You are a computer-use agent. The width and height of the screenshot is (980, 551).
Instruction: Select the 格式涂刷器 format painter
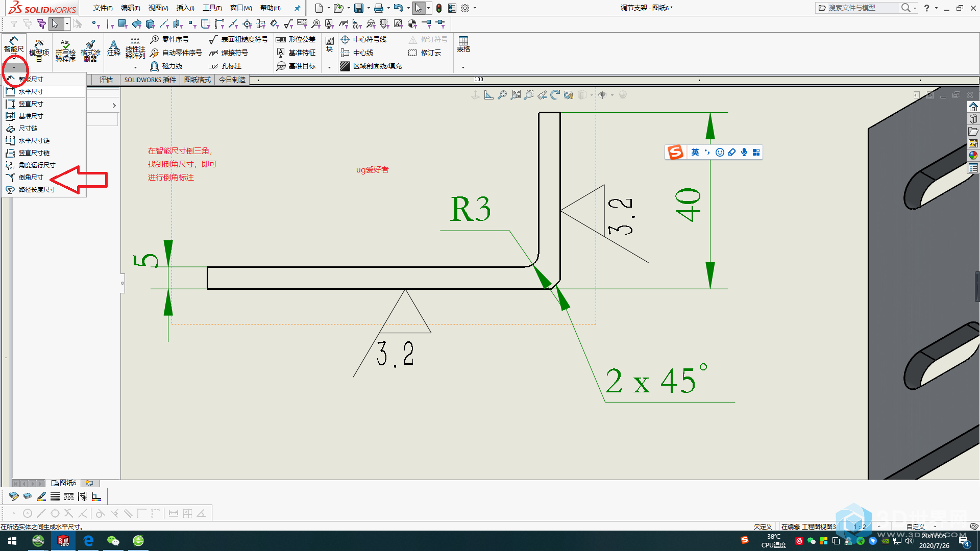pyautogui.click(x=90, y=50)
